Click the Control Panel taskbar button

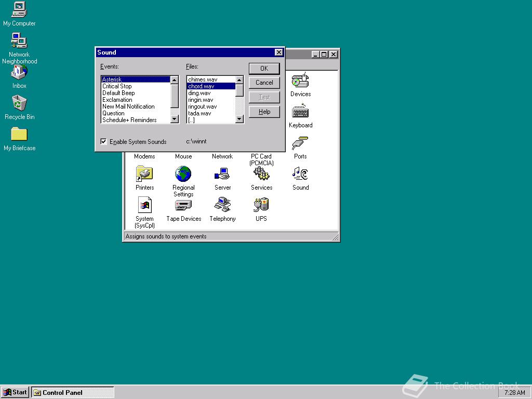pos(73,393)
